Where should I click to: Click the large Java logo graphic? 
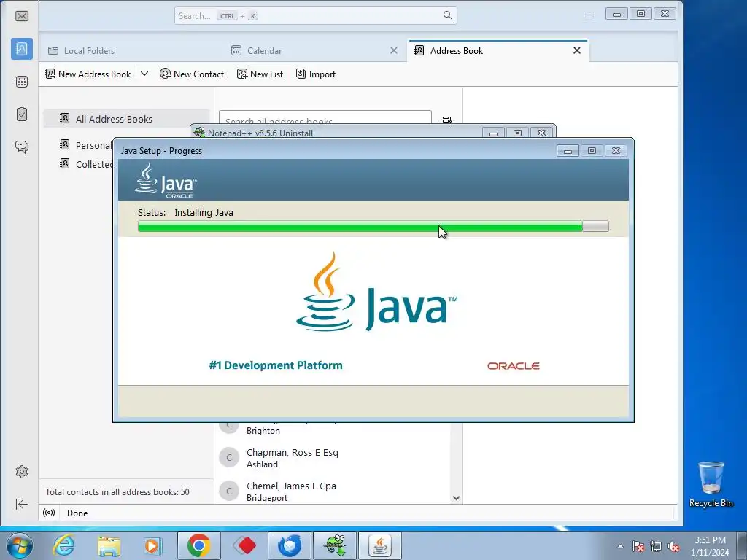(x=376, y=292)
